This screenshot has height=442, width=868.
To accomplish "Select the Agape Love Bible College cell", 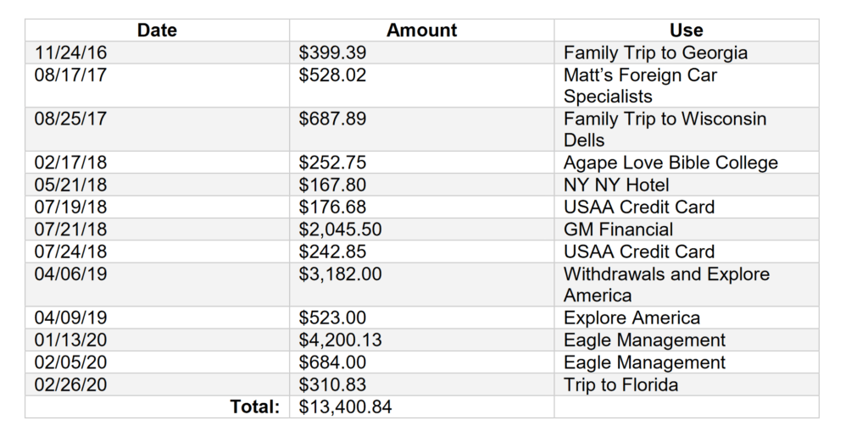I will (x=687, y=163).
